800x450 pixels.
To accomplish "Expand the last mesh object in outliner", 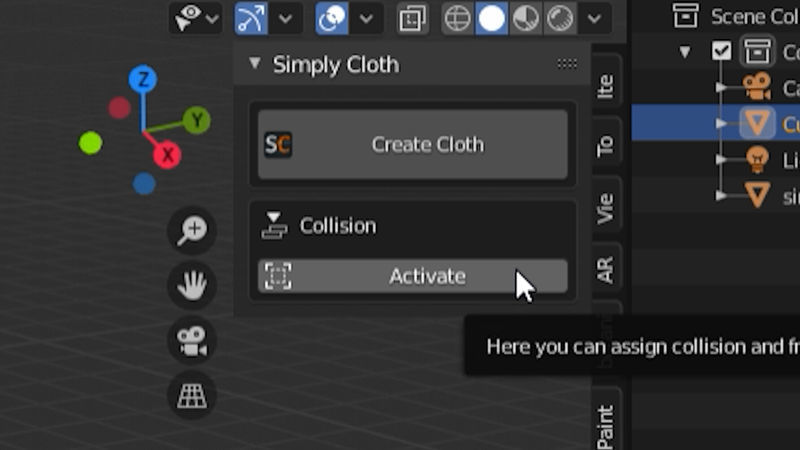I will 721,195.
